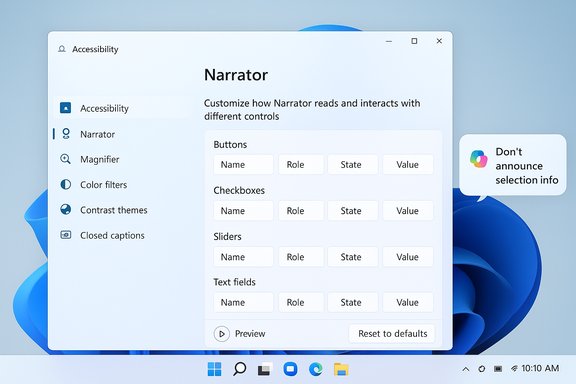The width and height of the screenshot is (576, 384).
Task: Play the Narrator Preview
Action: [x=222, y=334]
